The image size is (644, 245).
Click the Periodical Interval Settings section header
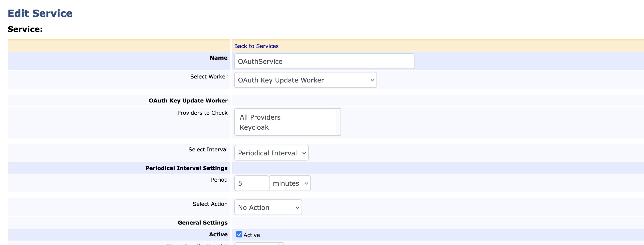click(x=186, y=168)
